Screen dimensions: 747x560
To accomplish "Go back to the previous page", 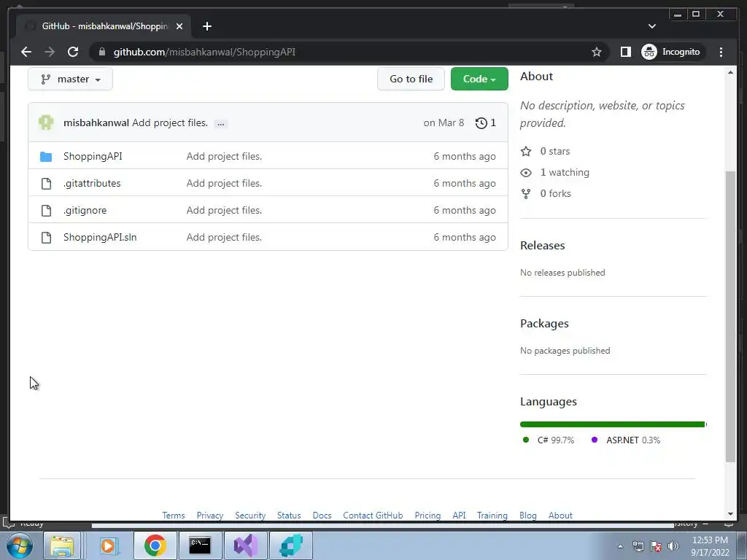I will click(26, 52).
